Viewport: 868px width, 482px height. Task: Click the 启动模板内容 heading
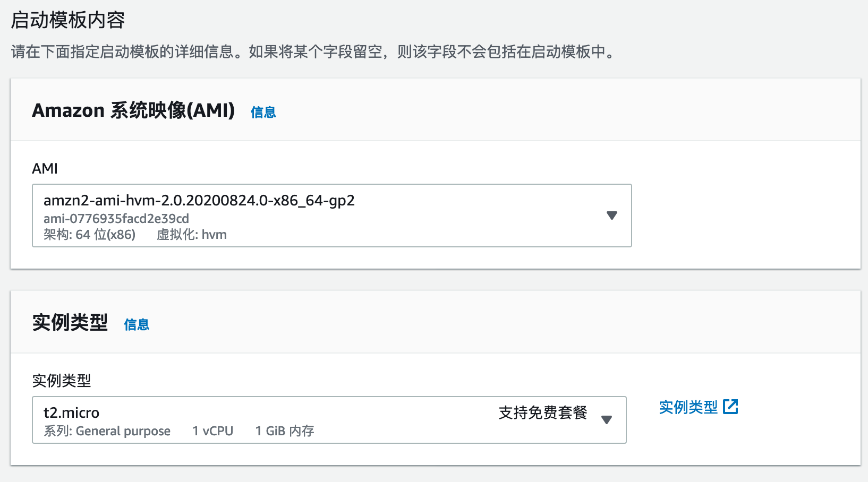coord(68,20)
